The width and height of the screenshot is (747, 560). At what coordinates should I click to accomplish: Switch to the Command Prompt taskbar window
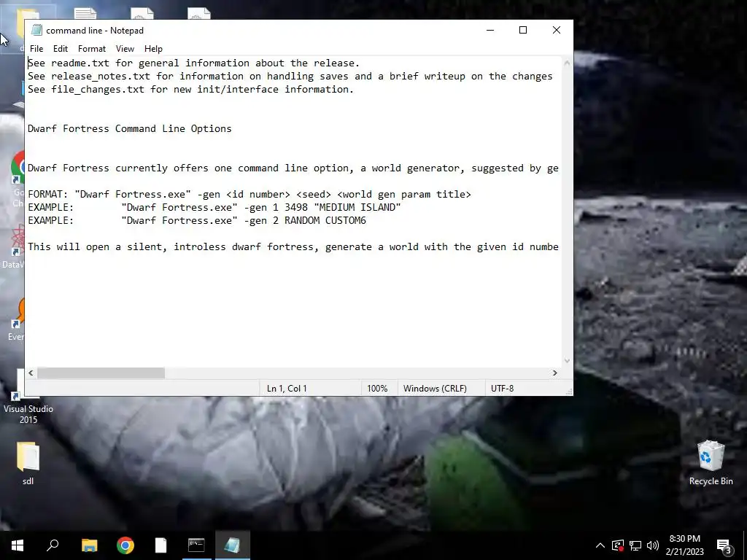[196, 545]
